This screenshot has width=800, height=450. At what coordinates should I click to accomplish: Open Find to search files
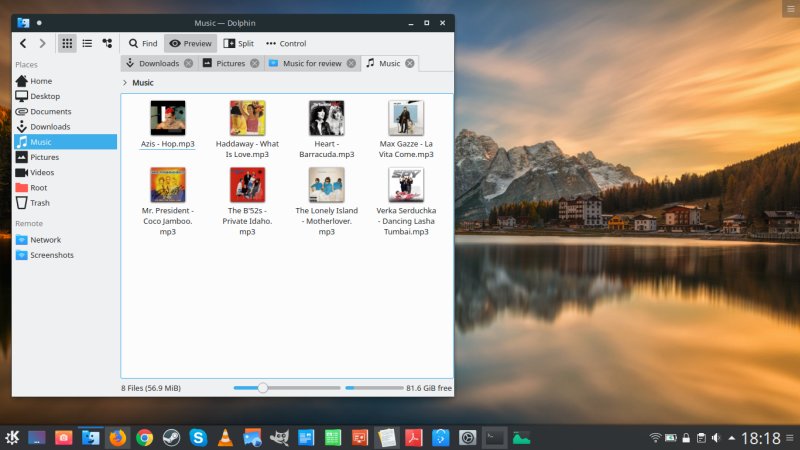142,43
